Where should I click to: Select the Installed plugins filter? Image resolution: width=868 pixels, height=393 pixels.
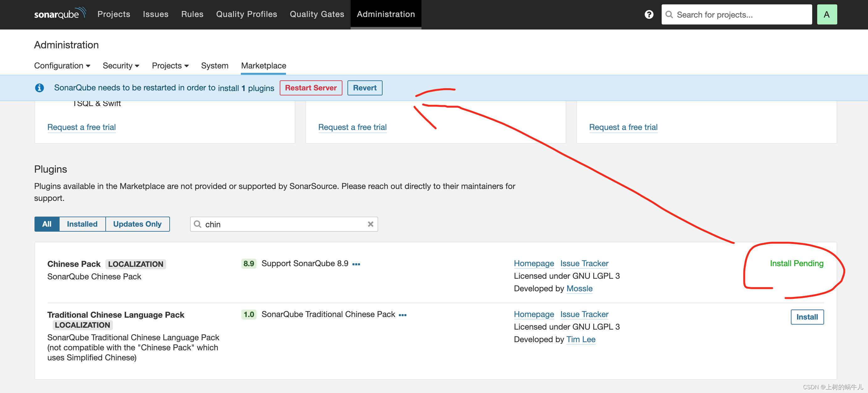click(x=82, y=224)
